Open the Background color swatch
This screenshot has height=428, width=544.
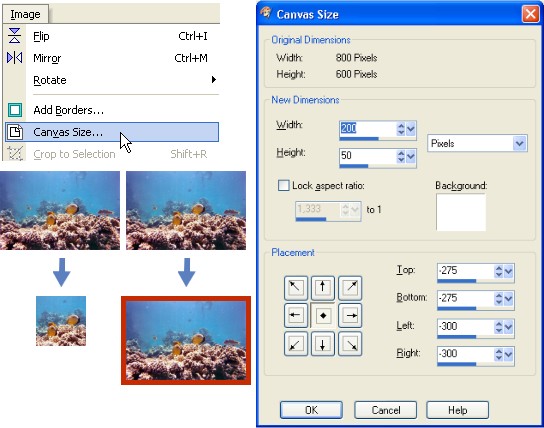[x=461, y=212]
